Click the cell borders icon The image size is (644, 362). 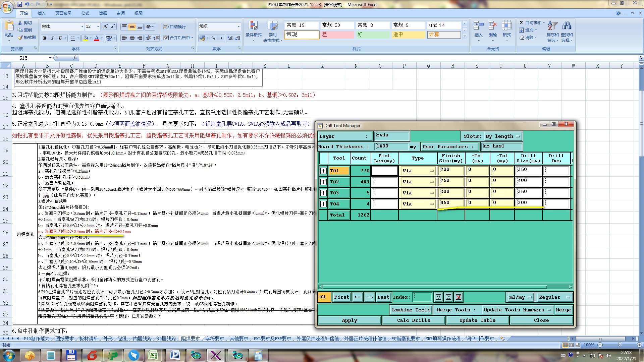pyautogui.click(x=73, y=38)
